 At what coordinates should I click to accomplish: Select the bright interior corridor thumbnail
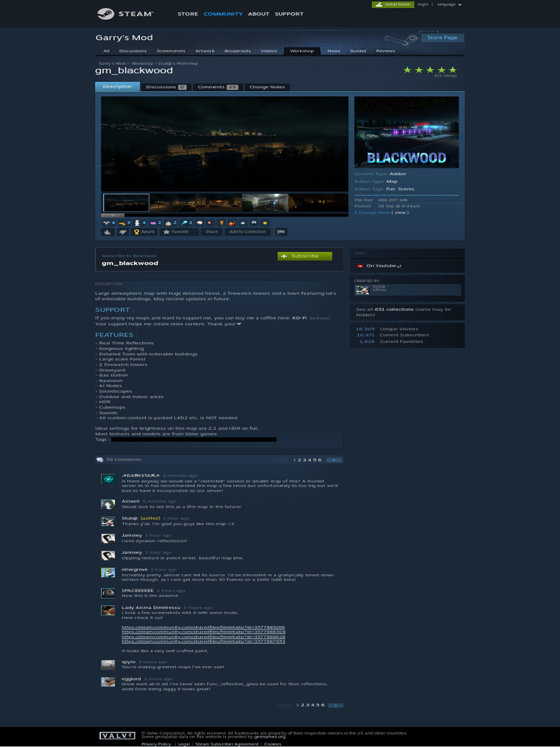pyautogui.click(x=265, y=203)
